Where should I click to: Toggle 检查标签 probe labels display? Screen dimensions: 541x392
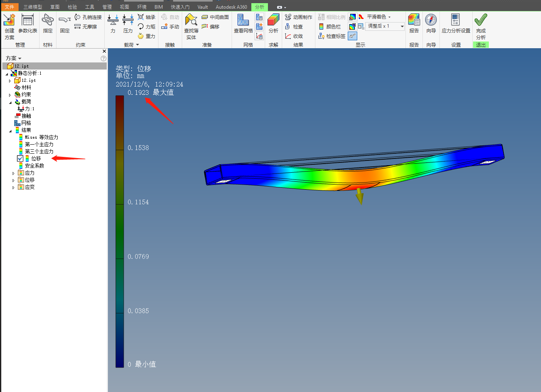332,36
